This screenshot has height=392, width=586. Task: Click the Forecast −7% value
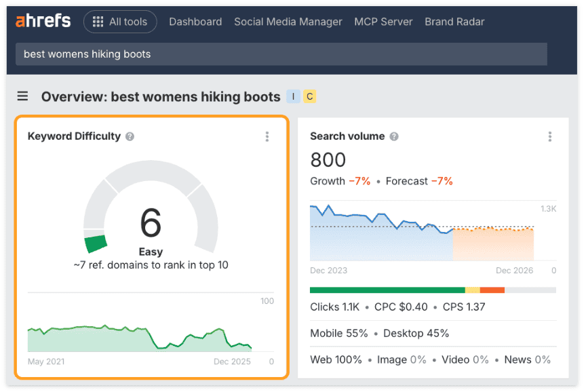coord(442,181)
